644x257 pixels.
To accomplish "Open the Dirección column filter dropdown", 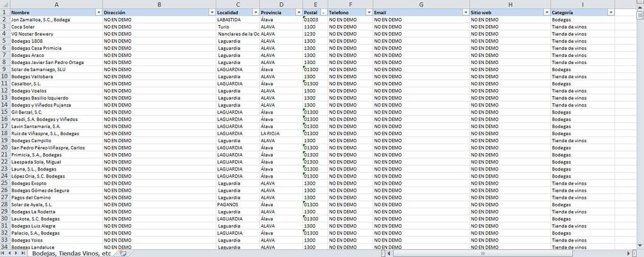I will point(212,13).
